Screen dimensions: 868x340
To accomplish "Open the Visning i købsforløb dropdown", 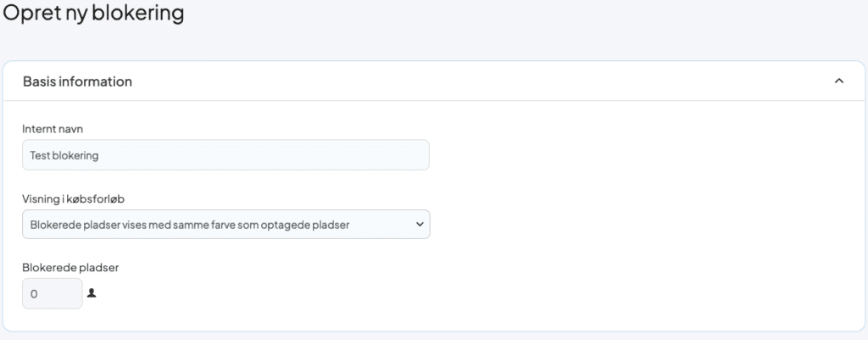I will [x=225, y=225].
